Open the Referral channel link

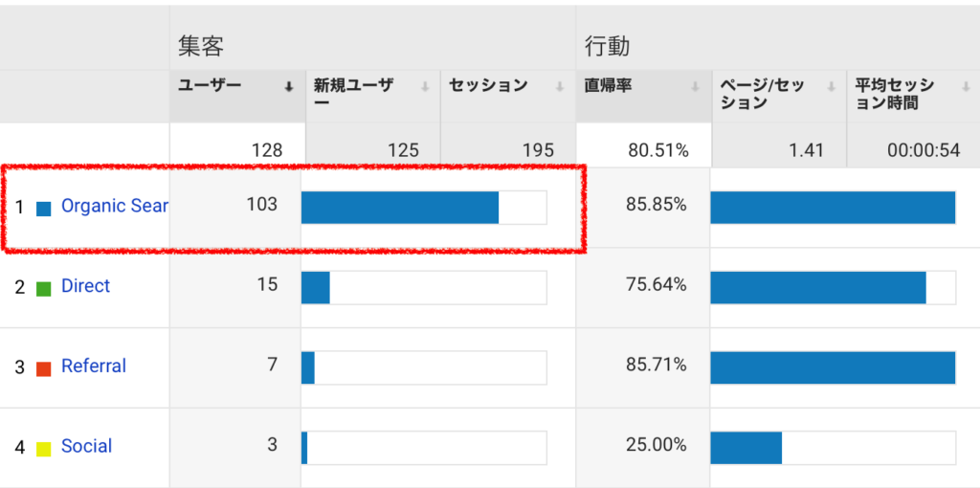click(94, 366)
